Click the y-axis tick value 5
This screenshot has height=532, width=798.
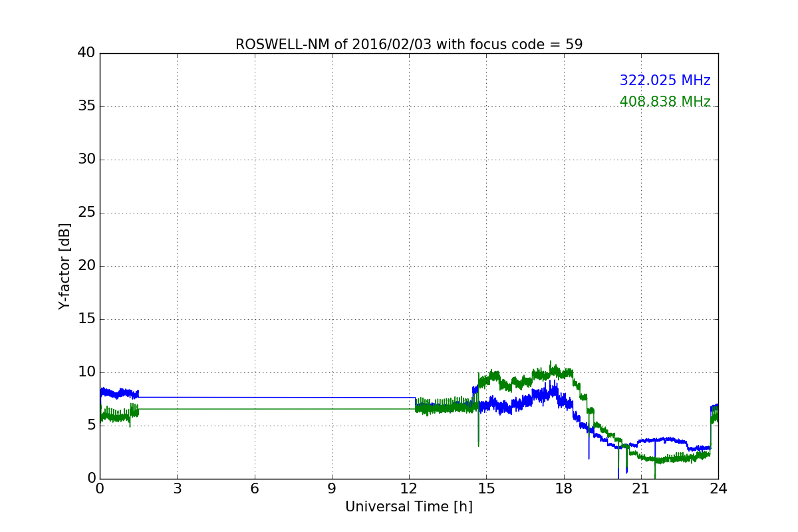[x=91, y=425]
